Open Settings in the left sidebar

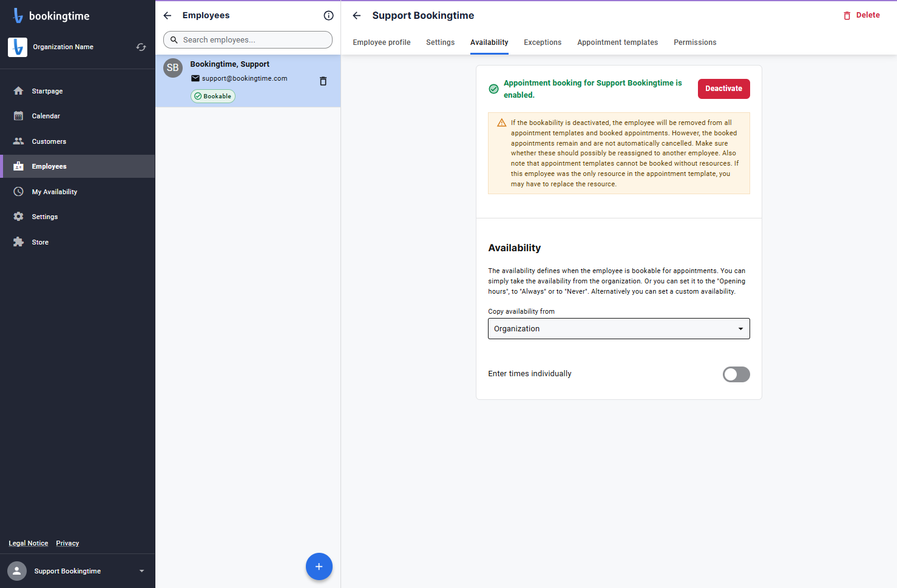(x=78, y=217)
